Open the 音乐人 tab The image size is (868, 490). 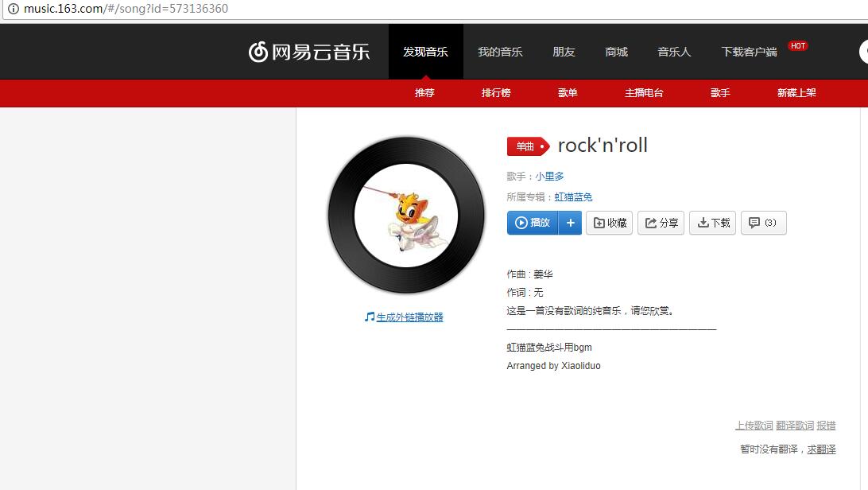(x=674, y=52)
